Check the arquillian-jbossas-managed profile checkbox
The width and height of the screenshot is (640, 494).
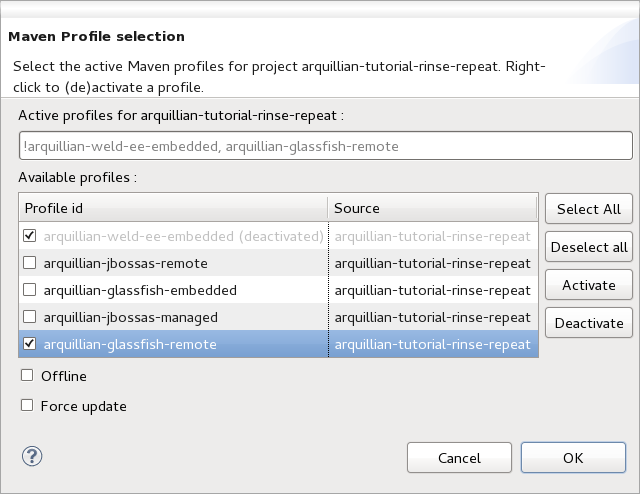pos(29,317)
